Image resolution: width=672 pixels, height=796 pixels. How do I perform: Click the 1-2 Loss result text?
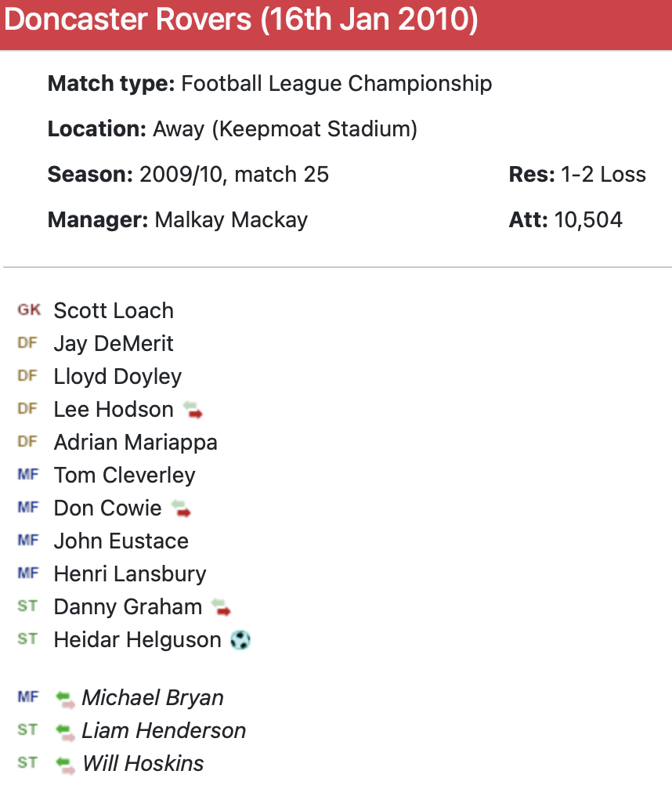point(603,175)
